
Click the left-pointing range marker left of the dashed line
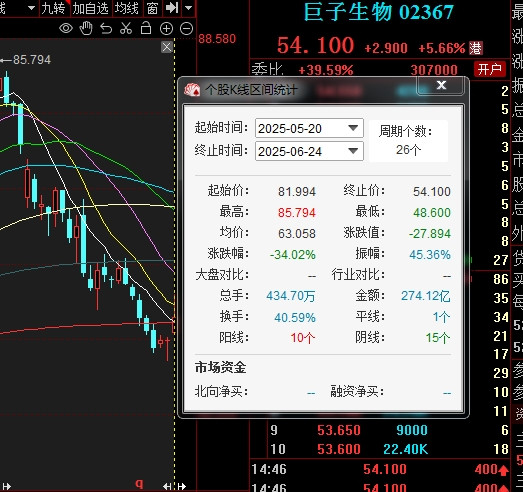[167, 486]
